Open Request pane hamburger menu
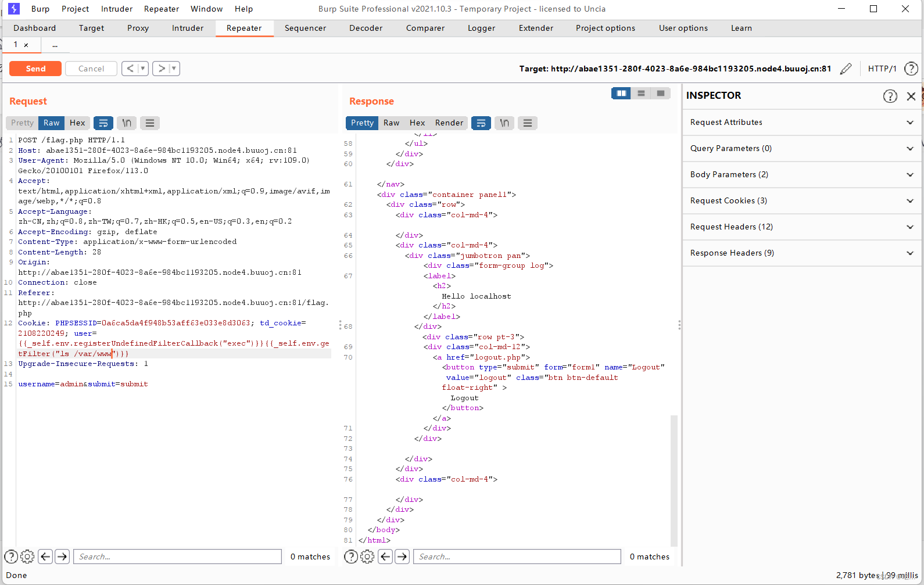924x585 pixels. click(x=150, y=123)
